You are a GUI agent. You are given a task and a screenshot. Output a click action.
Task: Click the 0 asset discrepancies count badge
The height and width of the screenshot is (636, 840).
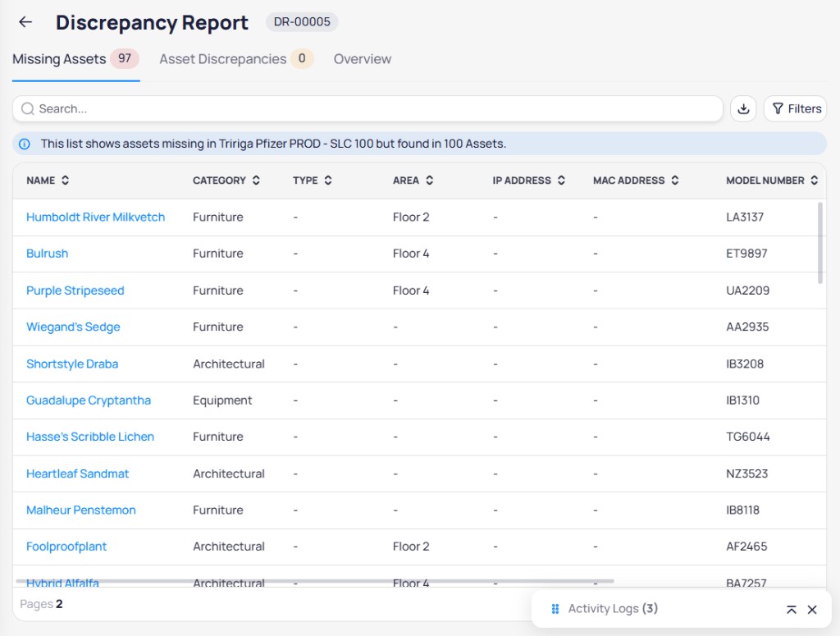[x=302, y=58]
